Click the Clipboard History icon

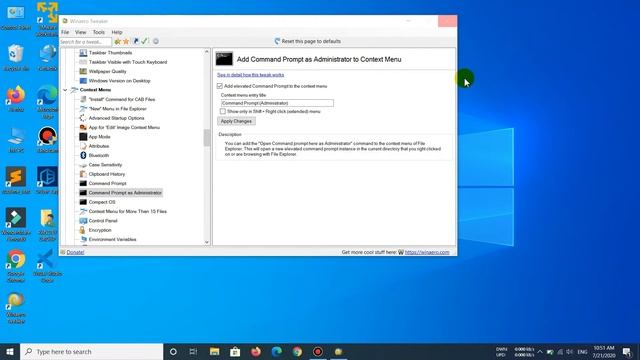[83, 174]
